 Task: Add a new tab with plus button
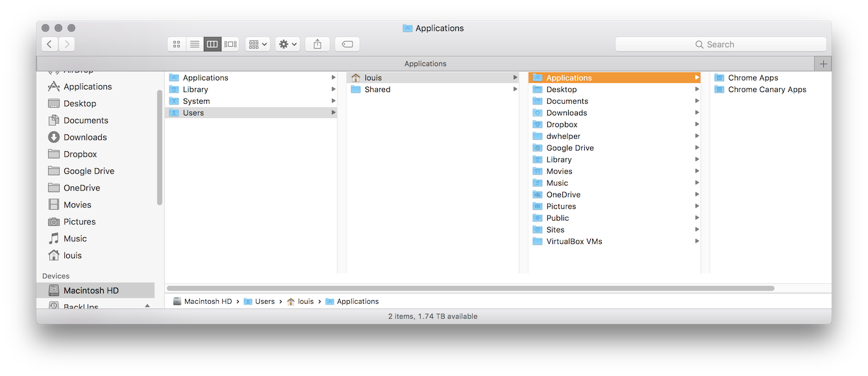point(823,64)
